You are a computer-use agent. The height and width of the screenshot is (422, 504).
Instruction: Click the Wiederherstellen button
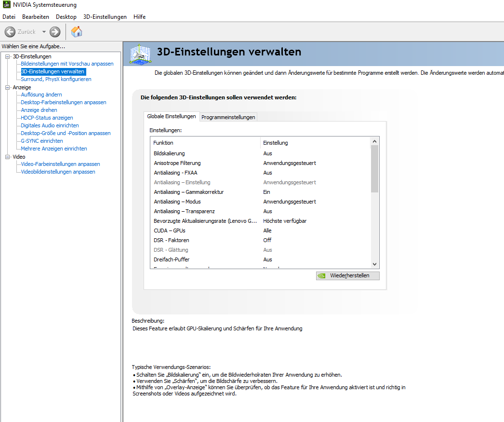(347, 276)
